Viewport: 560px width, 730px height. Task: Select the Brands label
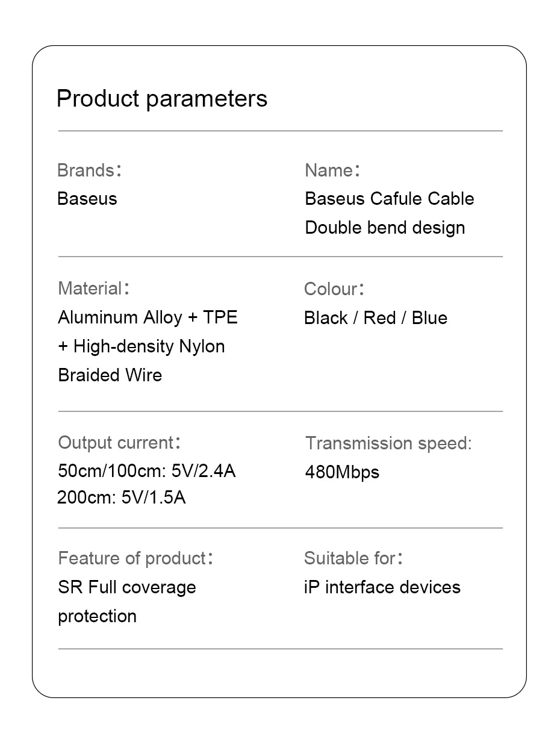point(89,170)
